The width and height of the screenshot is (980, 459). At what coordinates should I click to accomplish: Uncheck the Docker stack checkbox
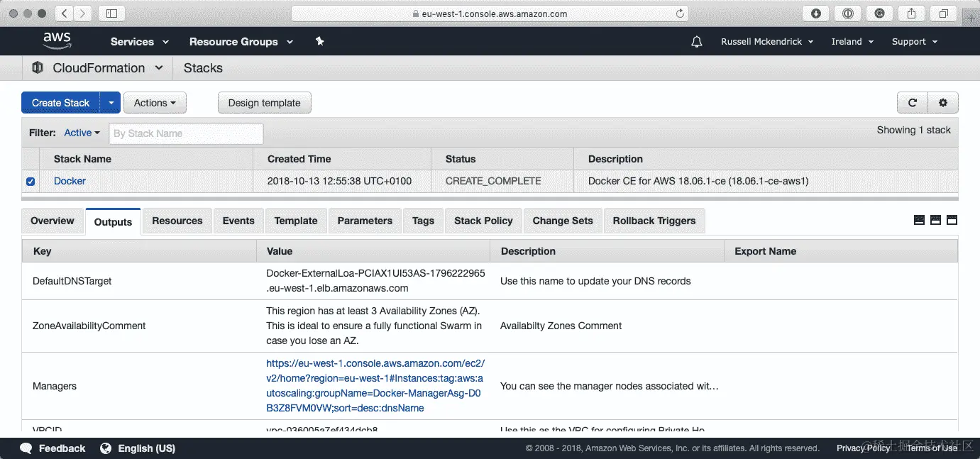point(31,182)
